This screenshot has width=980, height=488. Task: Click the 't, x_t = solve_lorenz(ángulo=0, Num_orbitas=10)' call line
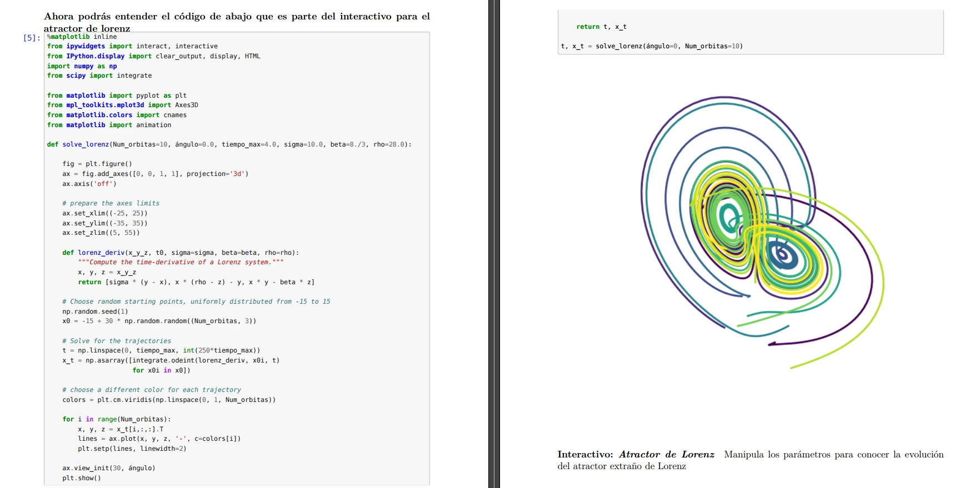pyautogui.click(x=652, y=46)
